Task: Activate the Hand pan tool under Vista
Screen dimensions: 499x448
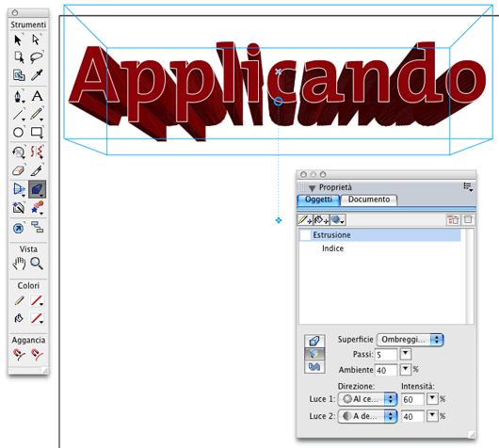Action: (19, 264)
